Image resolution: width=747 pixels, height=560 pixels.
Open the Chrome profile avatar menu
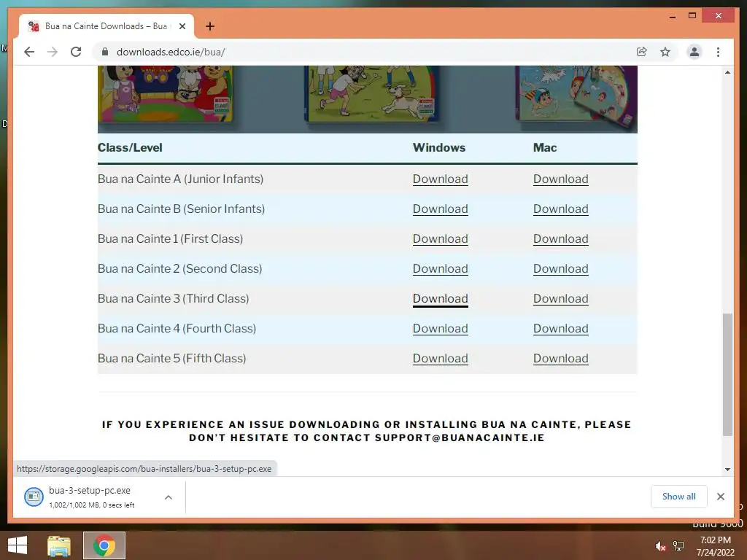click(694, 52)
